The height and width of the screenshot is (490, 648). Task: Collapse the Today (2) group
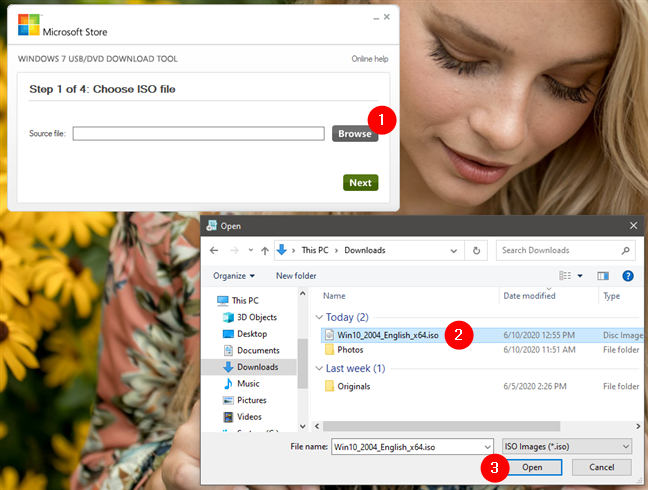coord(319,317)
